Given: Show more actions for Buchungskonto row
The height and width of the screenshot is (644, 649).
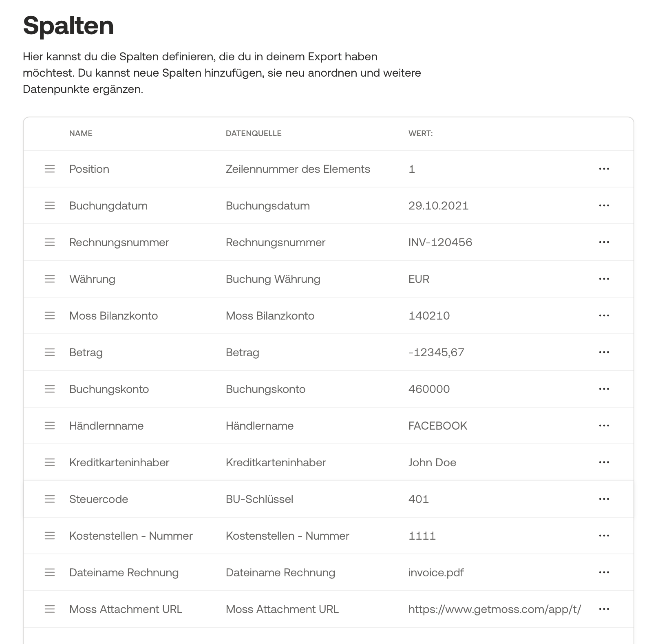Looking at the screenshot, I should click(604, 389).
